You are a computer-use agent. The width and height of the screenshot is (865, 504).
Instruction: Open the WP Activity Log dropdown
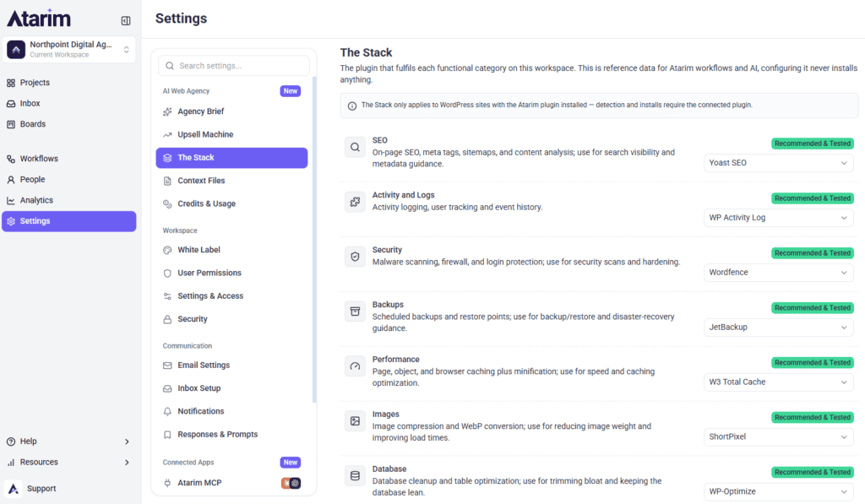tap(778, 218)
